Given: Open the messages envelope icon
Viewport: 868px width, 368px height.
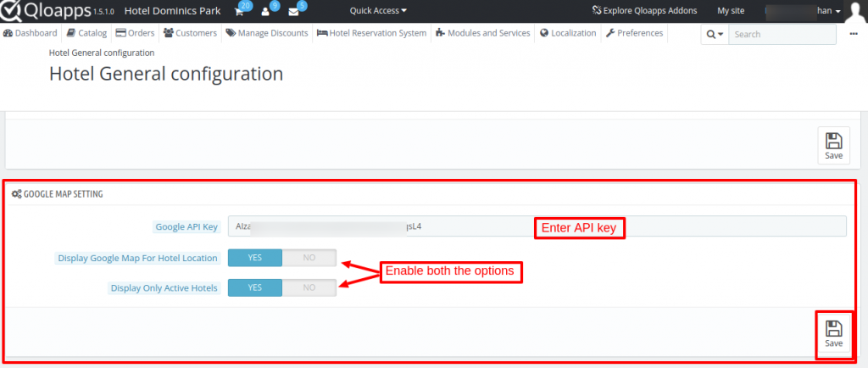Looking at the screenshot, I should tap(293, 12).
